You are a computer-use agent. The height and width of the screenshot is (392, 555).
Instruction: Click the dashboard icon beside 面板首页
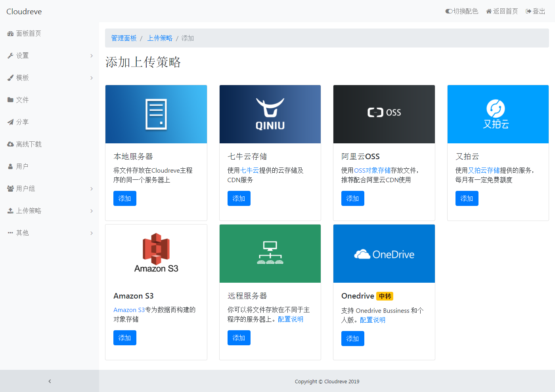(x=10, y=34)
